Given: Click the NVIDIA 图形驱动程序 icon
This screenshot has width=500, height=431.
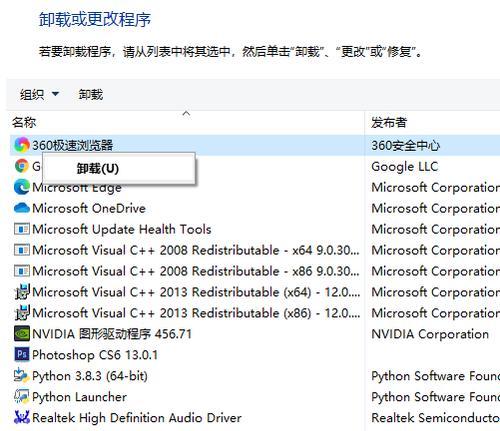Looking at the screenshot, I should 22,334.
